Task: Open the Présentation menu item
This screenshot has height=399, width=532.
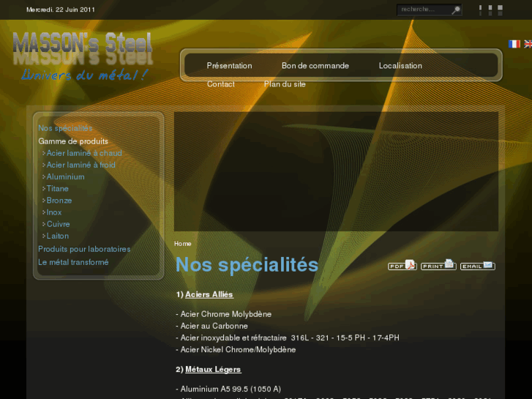Action: tap(229, 66)
